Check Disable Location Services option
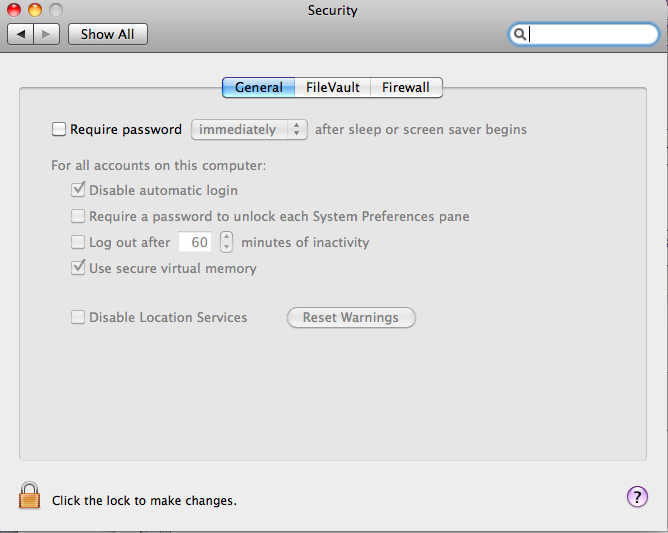This screenshot has width=668, height=533. click(x=78, y=317)
